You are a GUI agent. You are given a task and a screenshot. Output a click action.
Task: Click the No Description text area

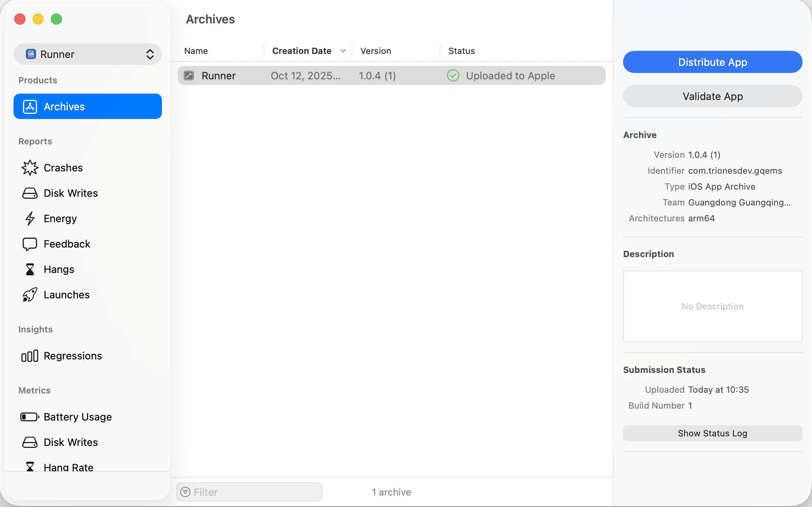[x=712, y=306]
